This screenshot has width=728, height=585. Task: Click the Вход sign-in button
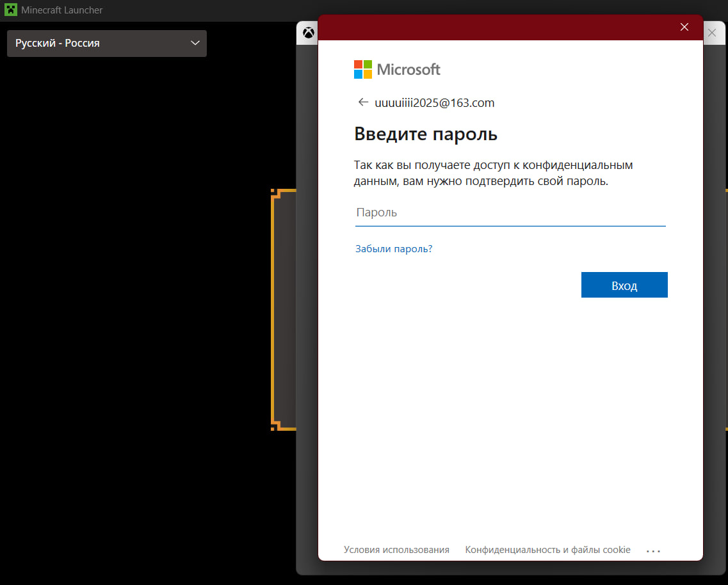pyautogui.click(x=624, y=285)
